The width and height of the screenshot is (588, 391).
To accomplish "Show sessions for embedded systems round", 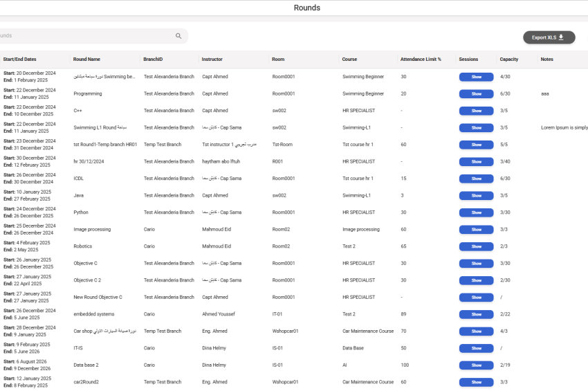I will (x=476, y=314).
